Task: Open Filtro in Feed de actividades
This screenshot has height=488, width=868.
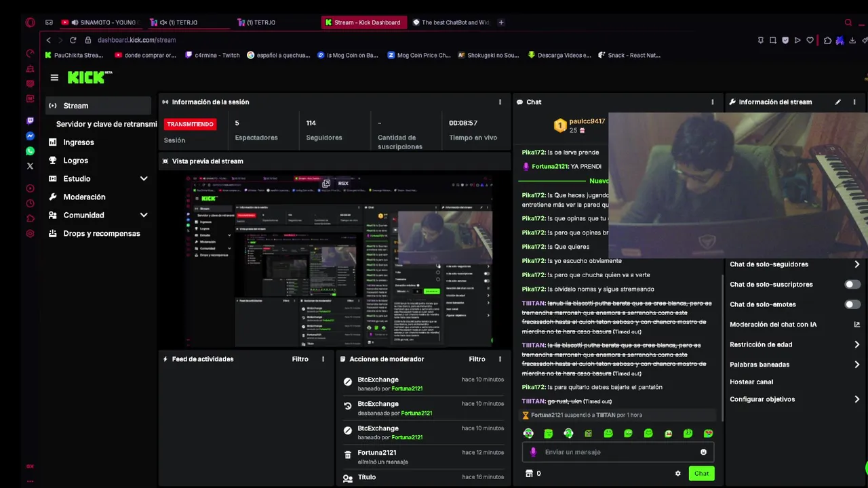Action: coord(300,359)
